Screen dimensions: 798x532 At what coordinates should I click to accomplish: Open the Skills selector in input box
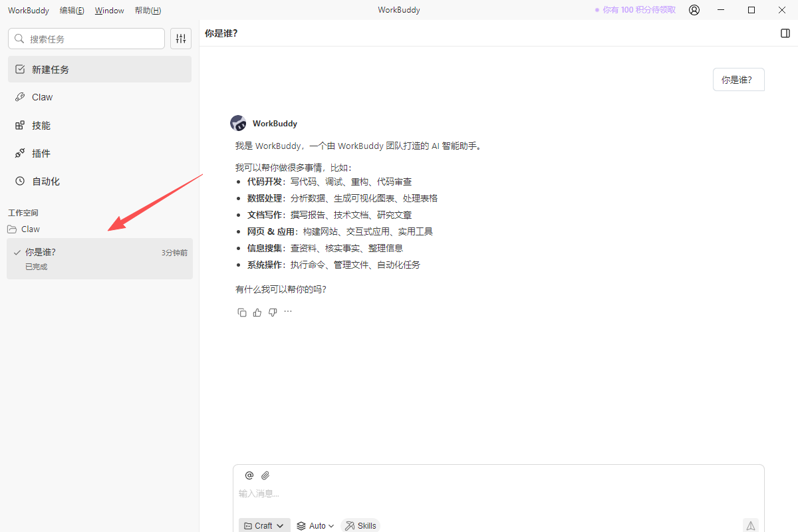[x=360, y=525]
